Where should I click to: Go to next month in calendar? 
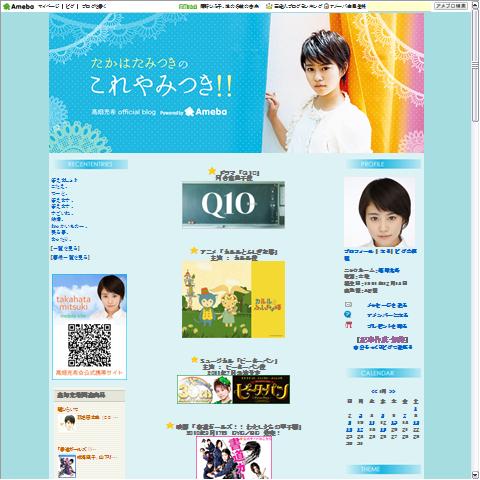(x=392, y=391)
